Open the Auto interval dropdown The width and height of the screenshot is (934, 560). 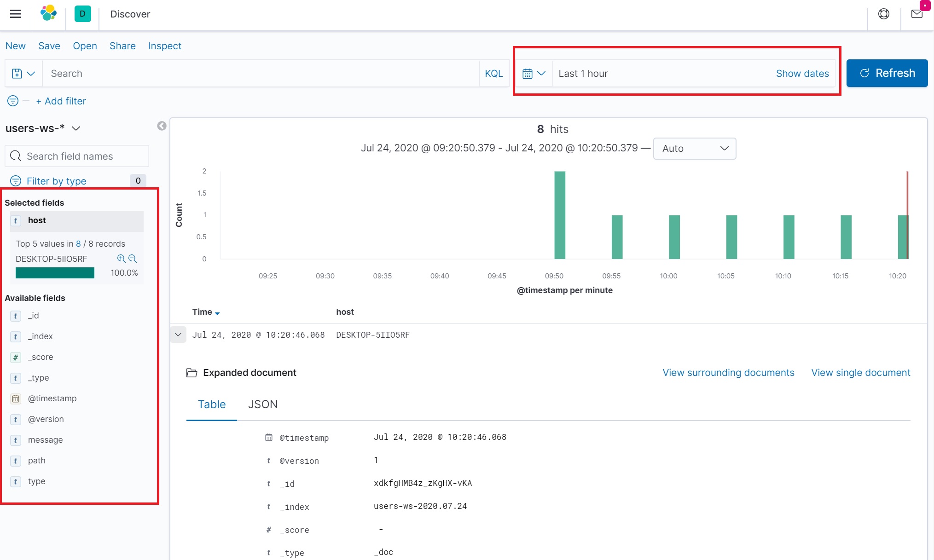point(694,149)
